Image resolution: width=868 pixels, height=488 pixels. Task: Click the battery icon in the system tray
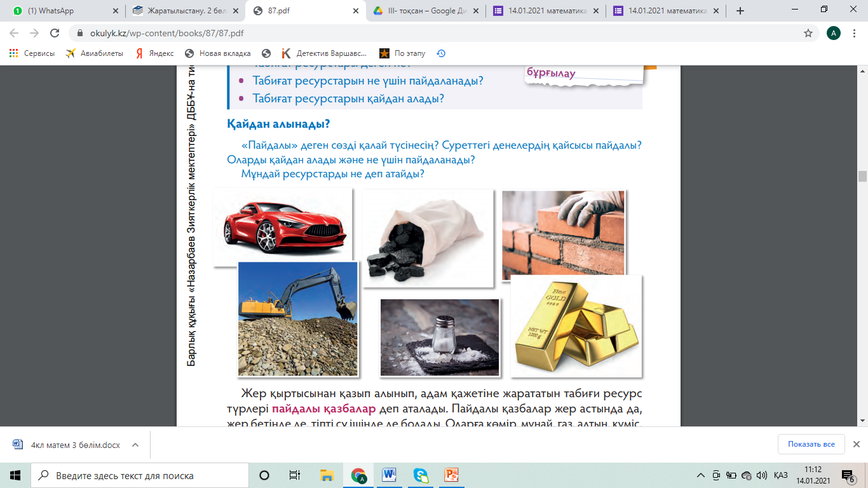click(x=731, y=475)
